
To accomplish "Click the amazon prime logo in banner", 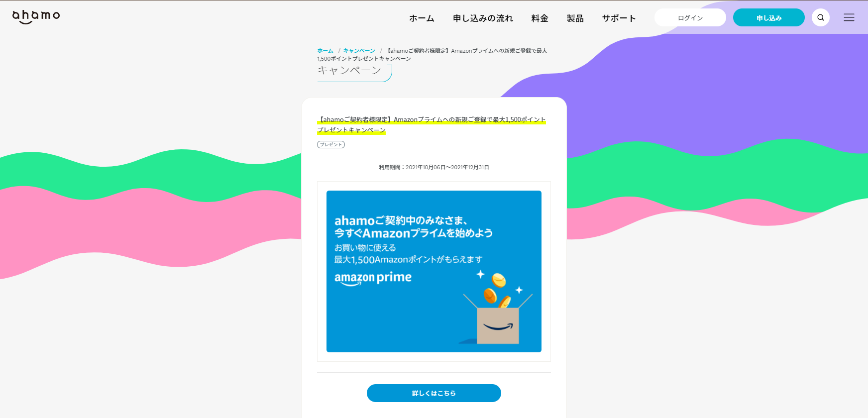I will [x=373, y=279].
